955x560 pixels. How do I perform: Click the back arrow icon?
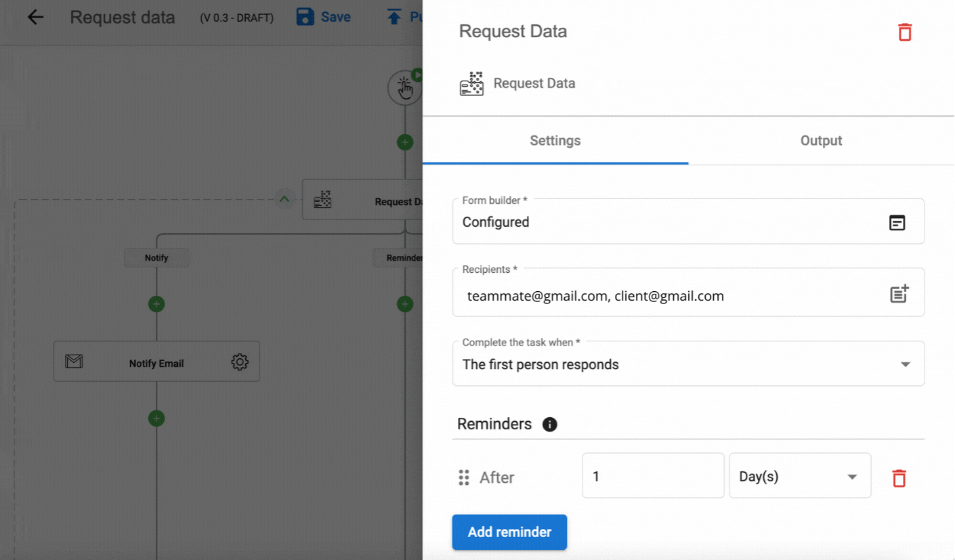[x=35, y=18]
